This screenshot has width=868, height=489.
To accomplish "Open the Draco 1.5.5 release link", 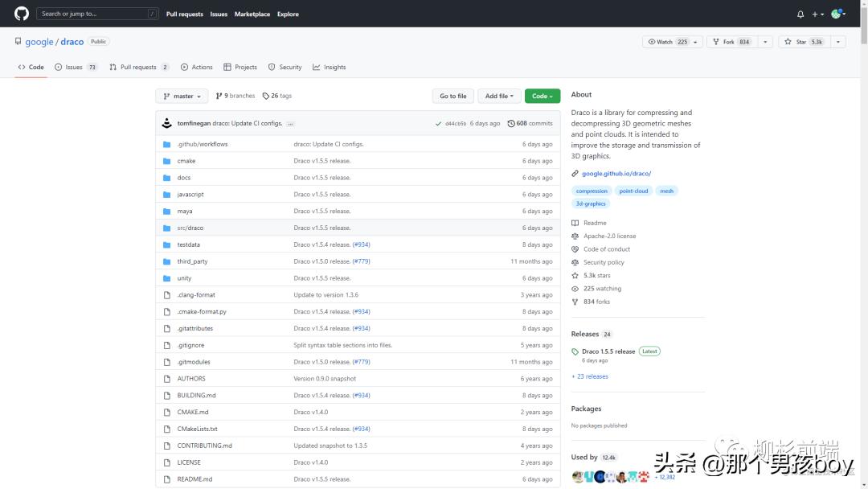I will click(x=608, y=351).
